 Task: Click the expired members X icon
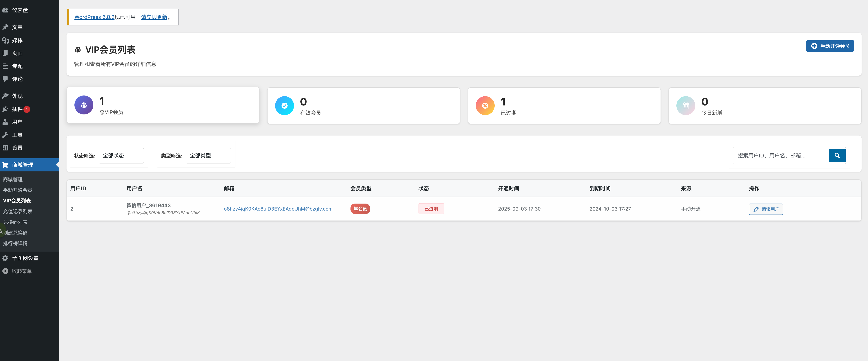tap(485, 106)
